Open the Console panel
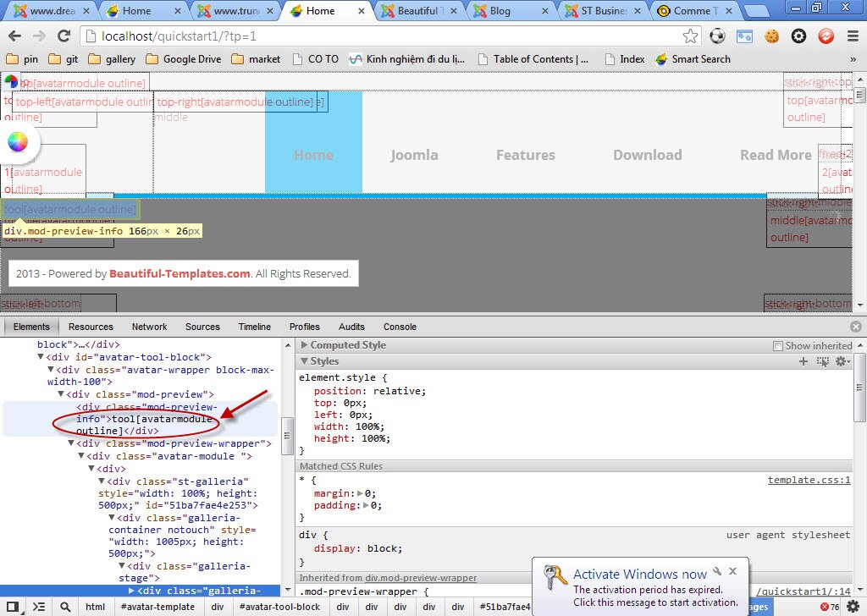This screenshot has height=616, width=867. [400, 327]
